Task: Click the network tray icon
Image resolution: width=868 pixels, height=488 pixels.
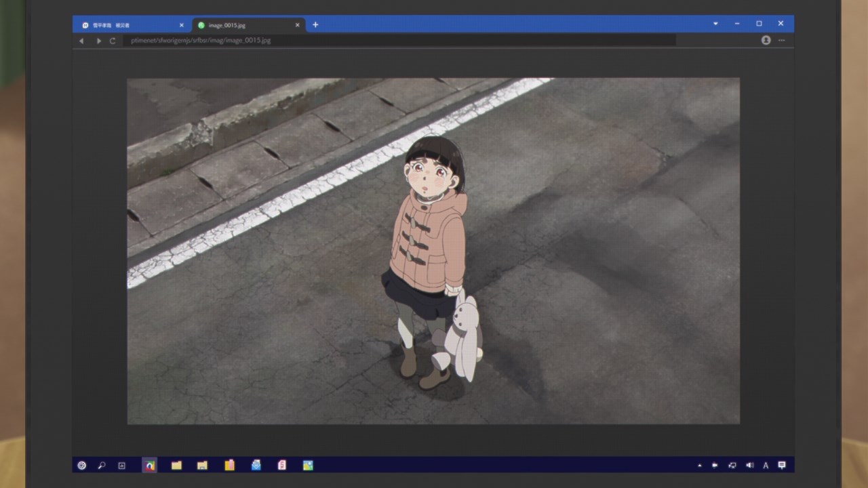Action: click(x=732, y=466)
